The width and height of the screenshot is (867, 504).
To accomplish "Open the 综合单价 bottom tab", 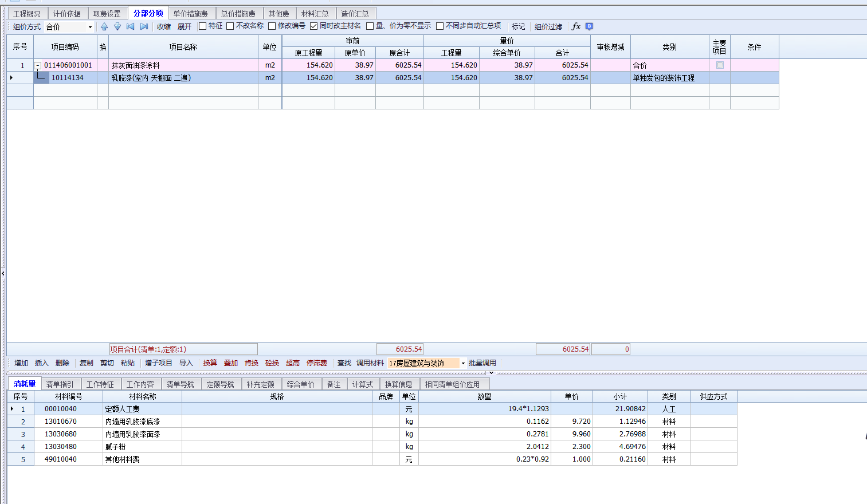I will click(301, 384).
